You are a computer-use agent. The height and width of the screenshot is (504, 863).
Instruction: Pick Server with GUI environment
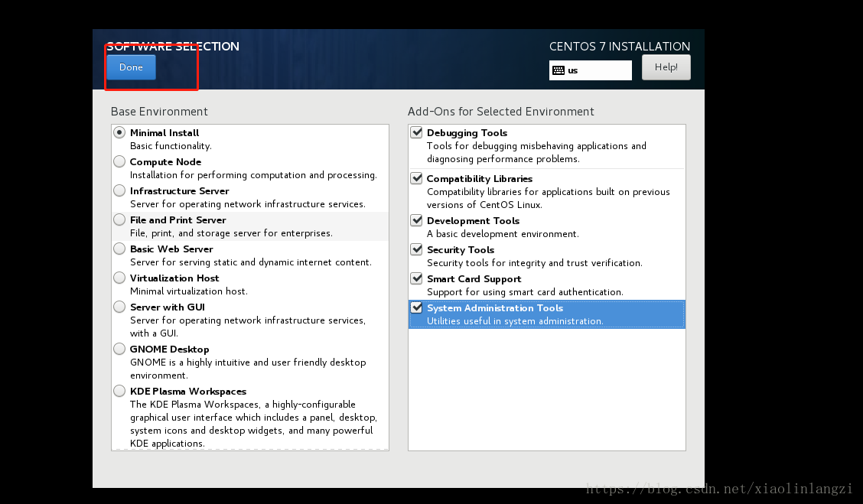[x=119, y=307]
